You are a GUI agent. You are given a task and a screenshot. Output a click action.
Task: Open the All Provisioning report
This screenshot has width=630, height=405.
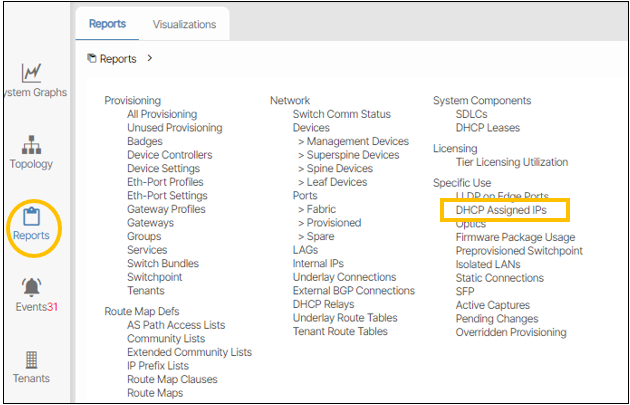(x=162, y=115)
